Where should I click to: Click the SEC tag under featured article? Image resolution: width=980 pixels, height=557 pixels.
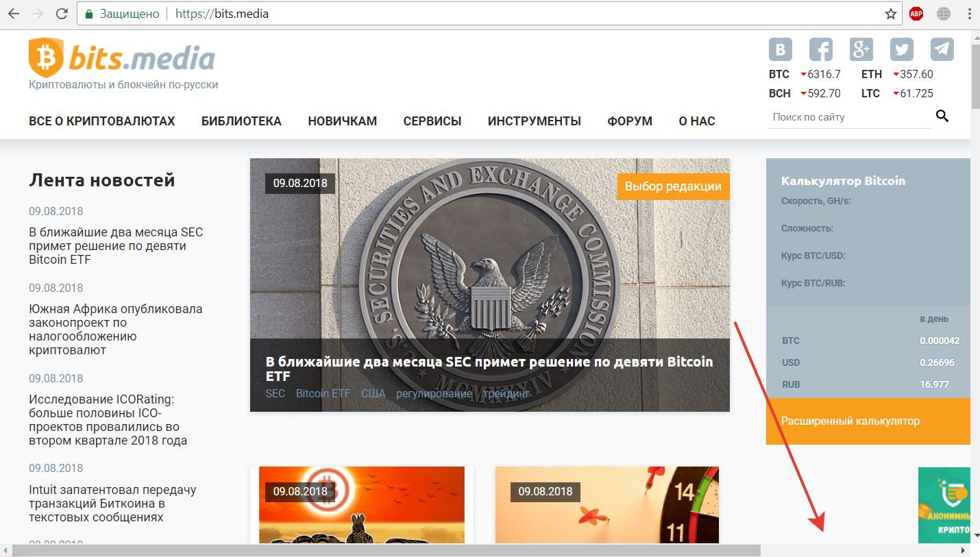[x=275, y=394]
